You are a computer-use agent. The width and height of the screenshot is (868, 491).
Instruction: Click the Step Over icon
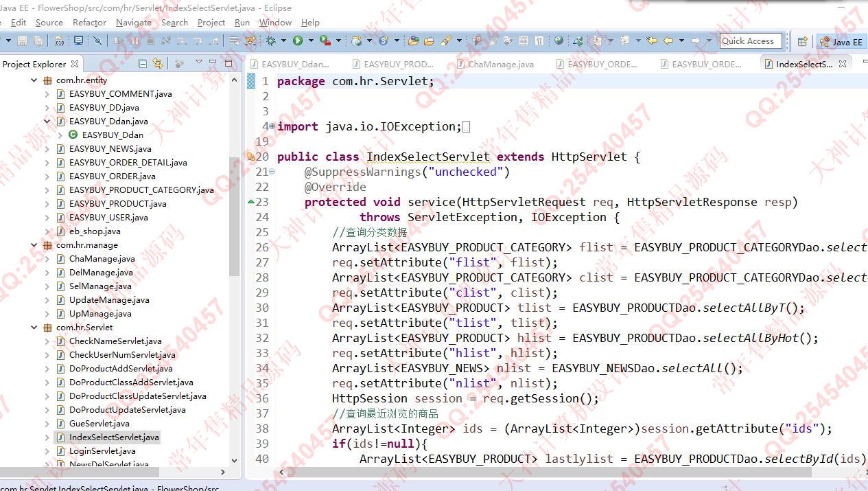(198, 41)
